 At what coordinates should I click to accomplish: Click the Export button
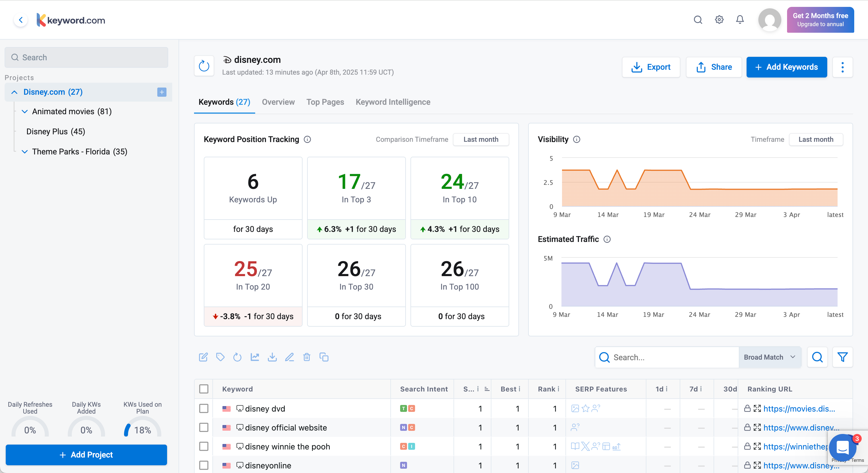click(651, 67)
